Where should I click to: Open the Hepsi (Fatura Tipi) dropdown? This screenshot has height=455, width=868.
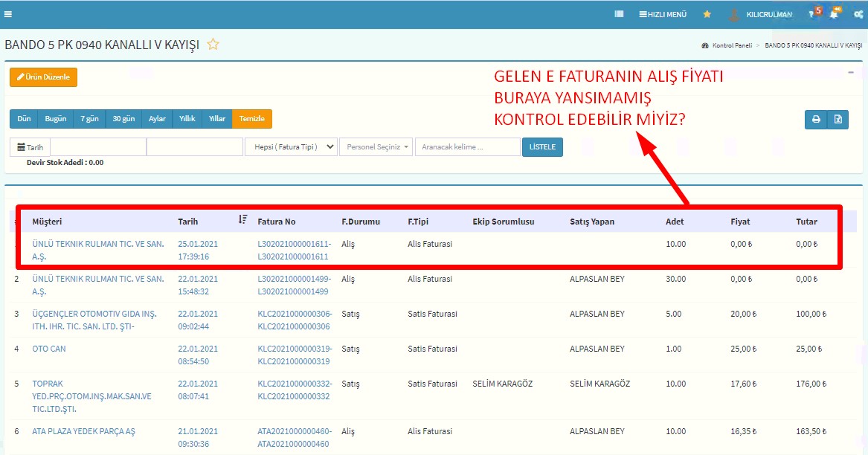(291, 147)
